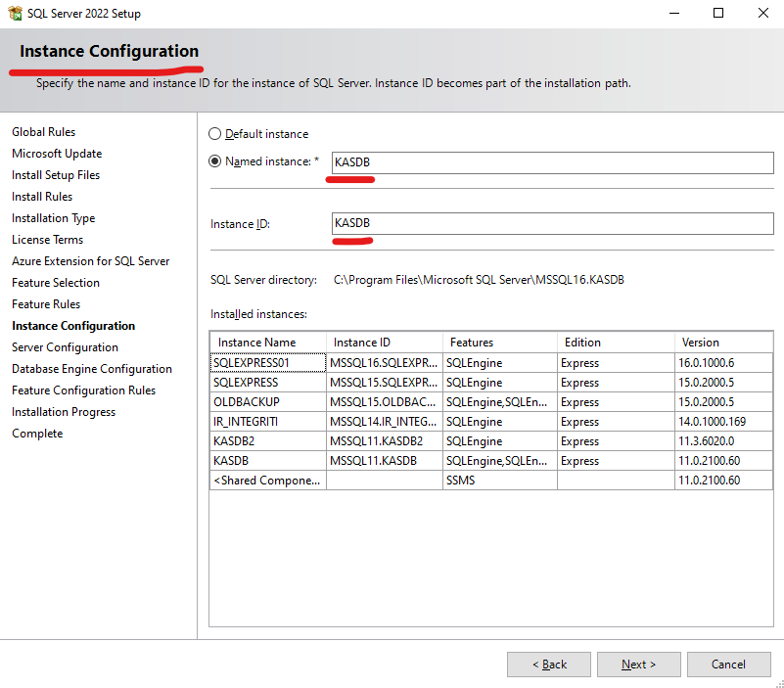Click the SQL Server Setup title bar icon

click(13, 14)
